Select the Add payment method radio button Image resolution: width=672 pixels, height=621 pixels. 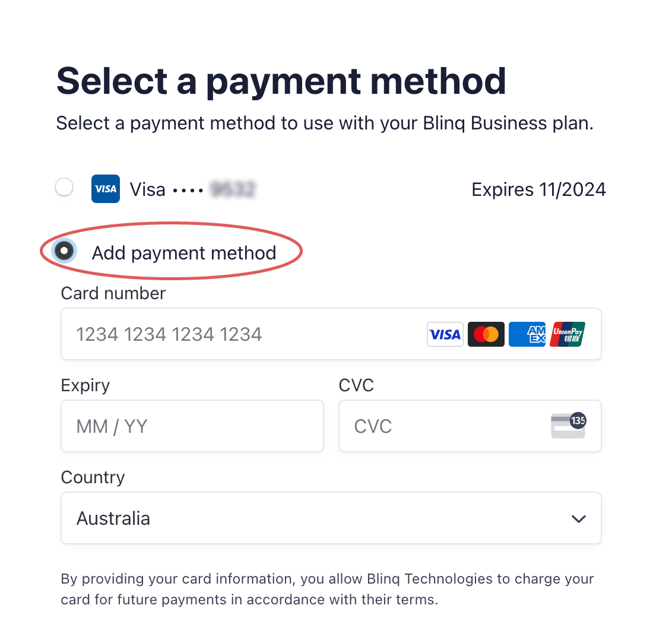tap(64, 251)
